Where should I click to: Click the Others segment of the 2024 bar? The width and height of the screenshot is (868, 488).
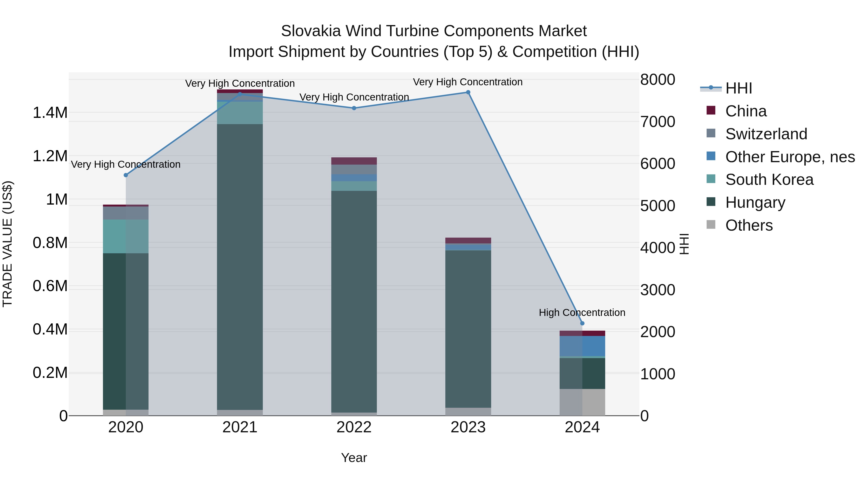582,402
